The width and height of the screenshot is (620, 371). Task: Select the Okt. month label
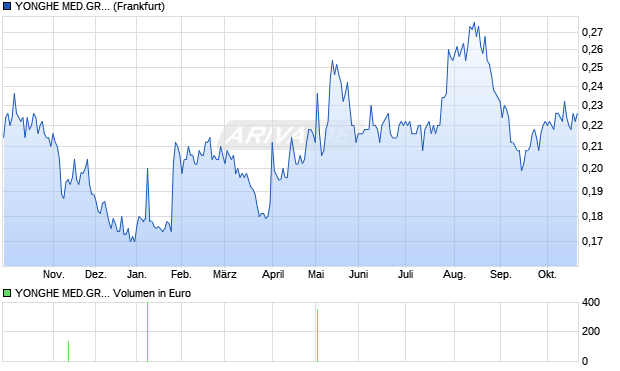[x=547, y=274]
